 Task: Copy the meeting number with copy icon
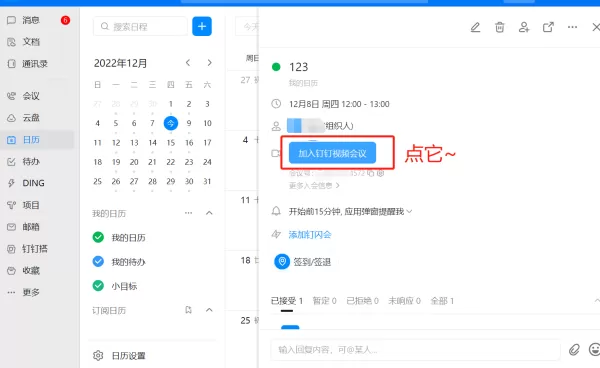pos(370,173)
